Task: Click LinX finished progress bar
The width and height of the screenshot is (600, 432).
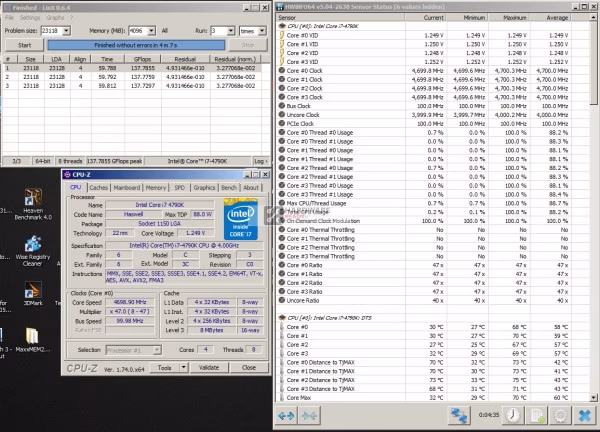Action: 136,45
